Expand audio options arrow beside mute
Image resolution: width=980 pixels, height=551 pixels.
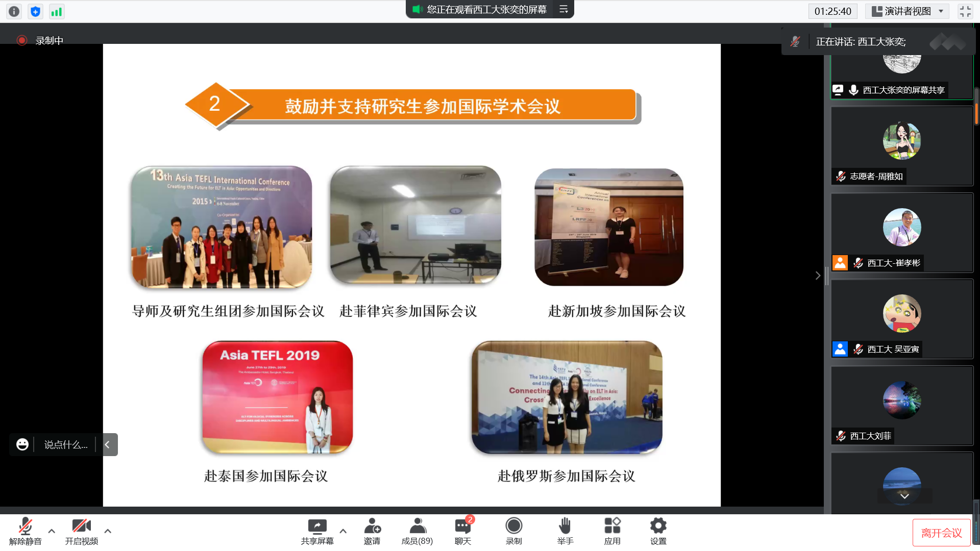pos(52,531)
